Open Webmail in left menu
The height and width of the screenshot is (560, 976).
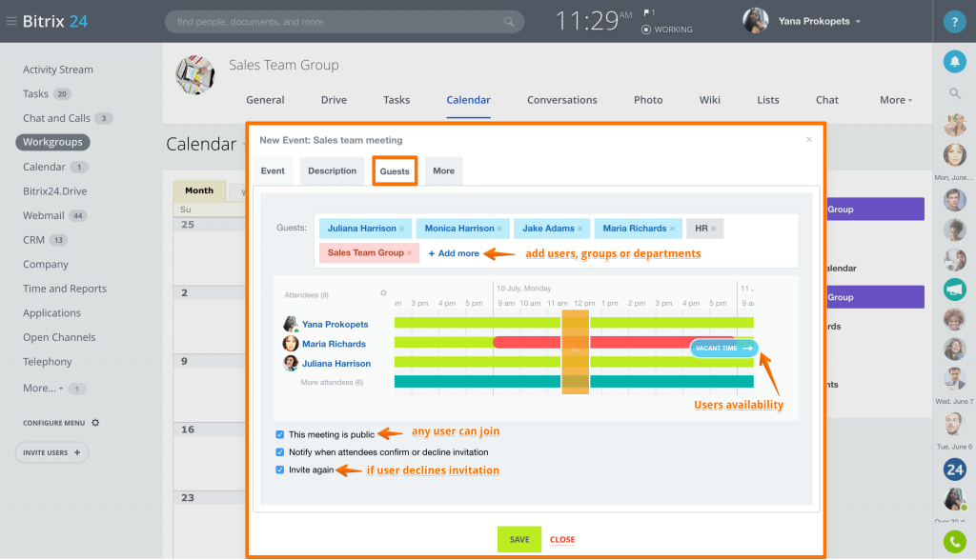pos(44,216)
